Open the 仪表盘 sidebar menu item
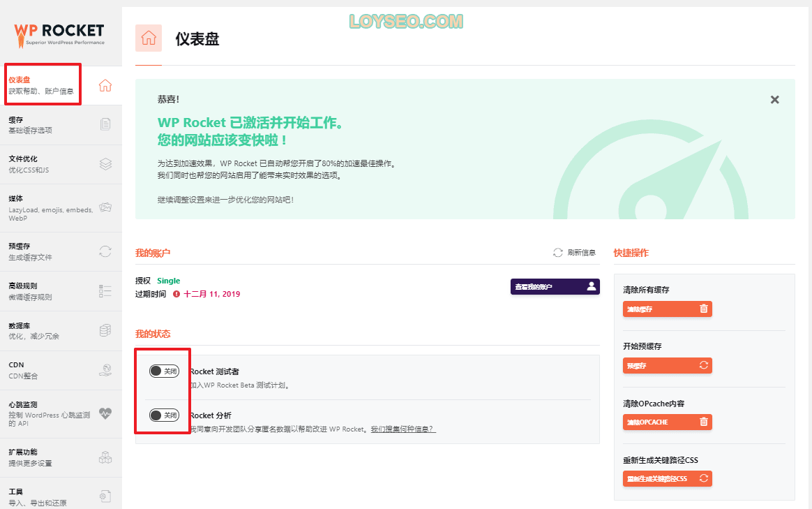The width and height of the screenshot is (812, 509). [61, 85]
